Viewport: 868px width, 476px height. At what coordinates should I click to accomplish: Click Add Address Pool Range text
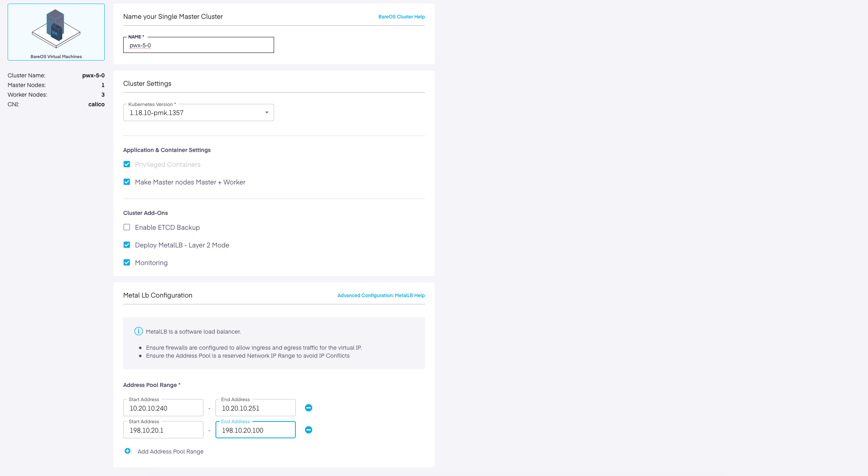(x=170, y=452)
